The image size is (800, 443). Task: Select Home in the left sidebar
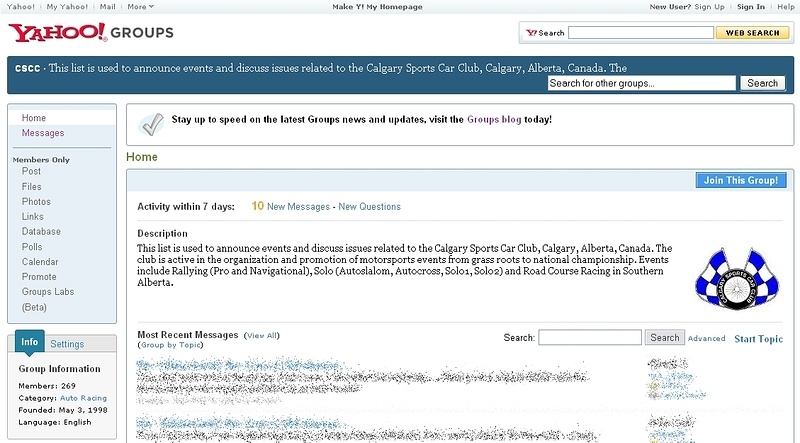(x=34, y=118)
